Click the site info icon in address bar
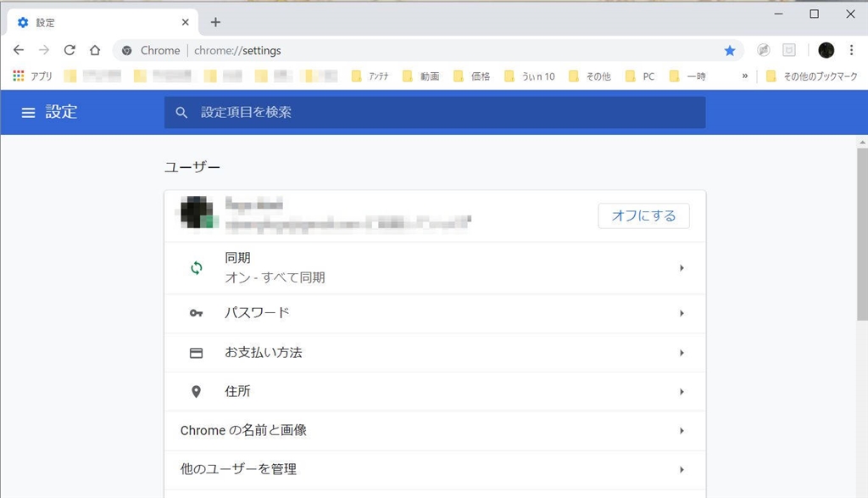This screenshot has width=868, height=498. [x=127, y=50]
